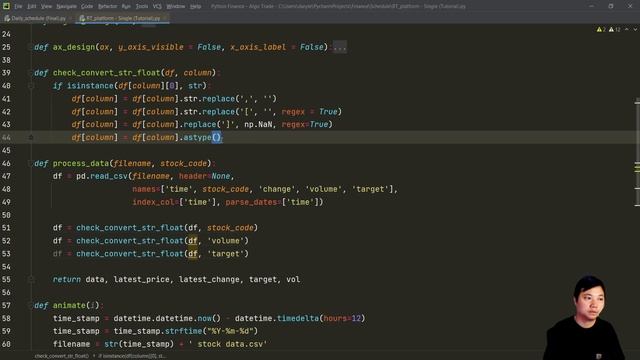Click the 'change' string on line 48

pyautogui.click(x=276, y=189)
